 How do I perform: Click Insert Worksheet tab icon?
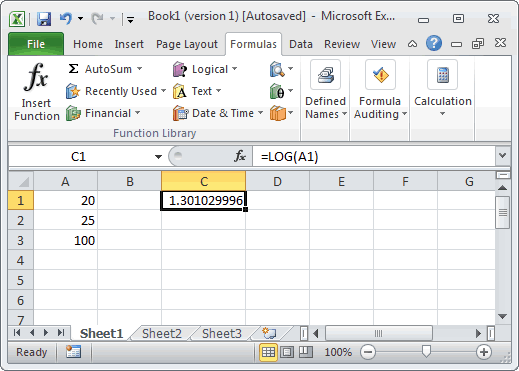[x=269, y=333]
